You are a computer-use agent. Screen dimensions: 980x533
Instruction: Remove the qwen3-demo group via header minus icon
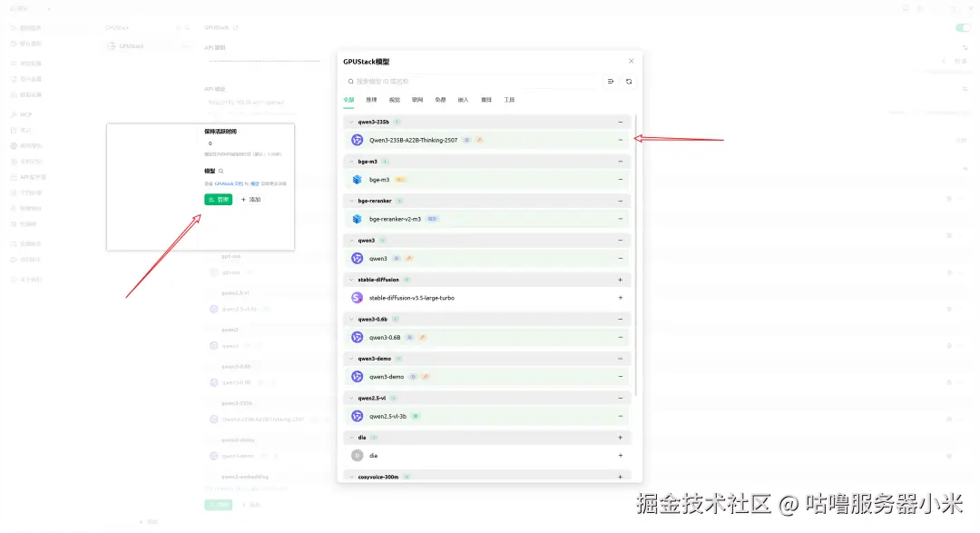coord(621,359)
